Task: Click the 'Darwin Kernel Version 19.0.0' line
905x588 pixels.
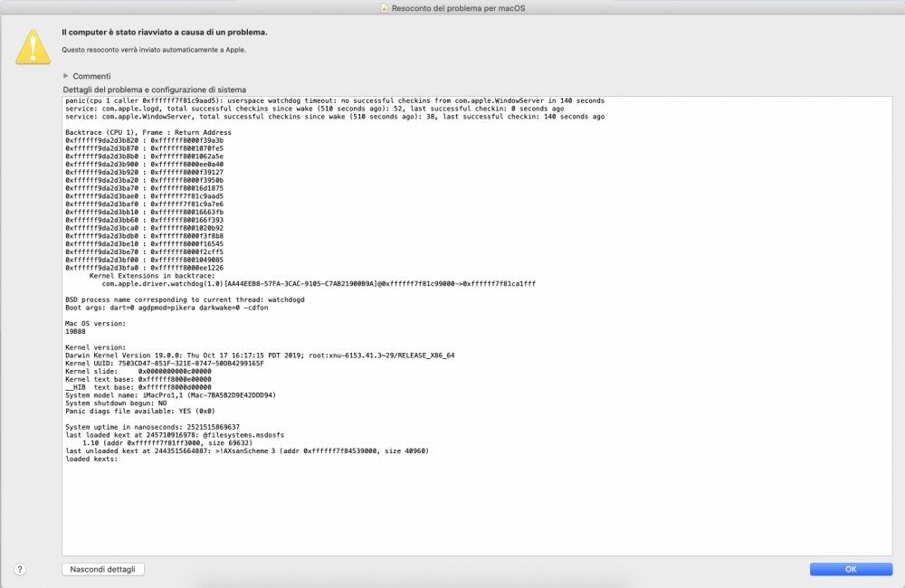Action: tap(260, 356)
